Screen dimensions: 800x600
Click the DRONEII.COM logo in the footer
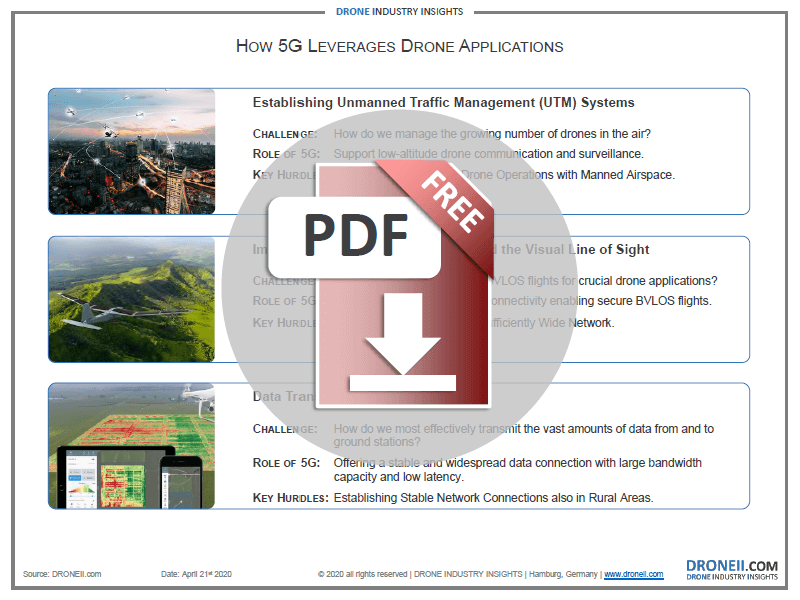pos(732,570)
